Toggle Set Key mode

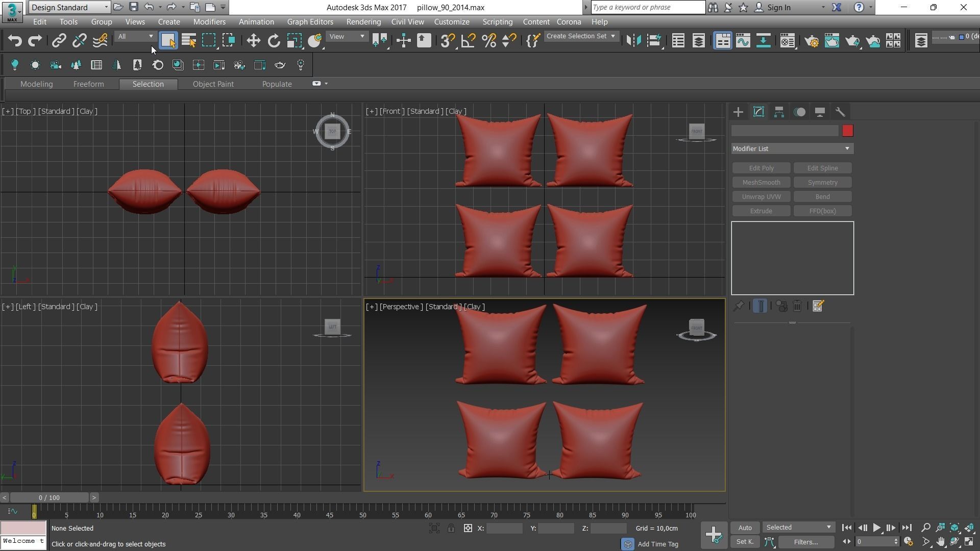pos(745,542)
